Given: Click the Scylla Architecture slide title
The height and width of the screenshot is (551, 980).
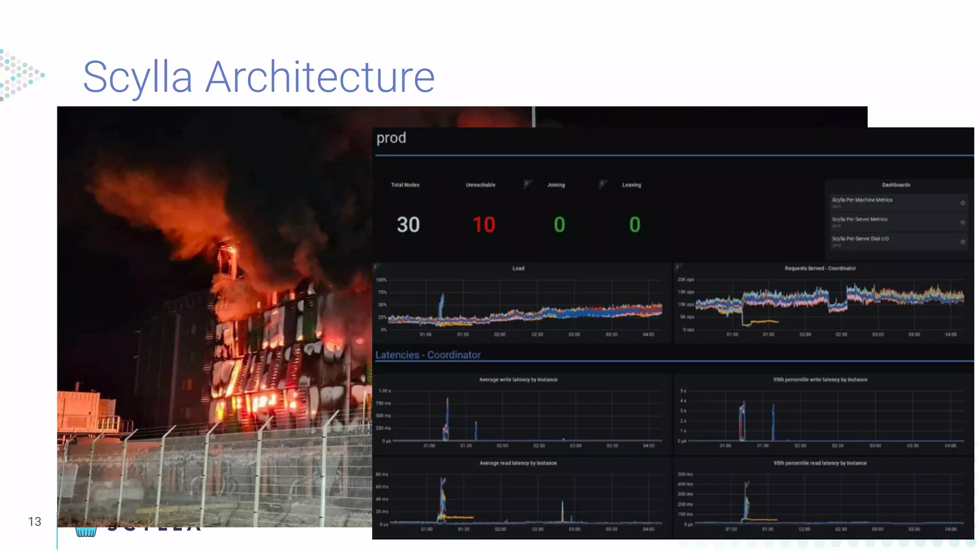Looking at the screenshot, I should pos(259,77).
